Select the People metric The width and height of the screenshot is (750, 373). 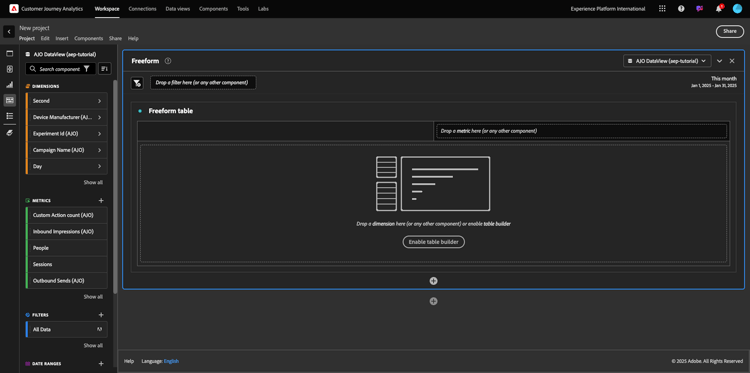coord(66,248)
